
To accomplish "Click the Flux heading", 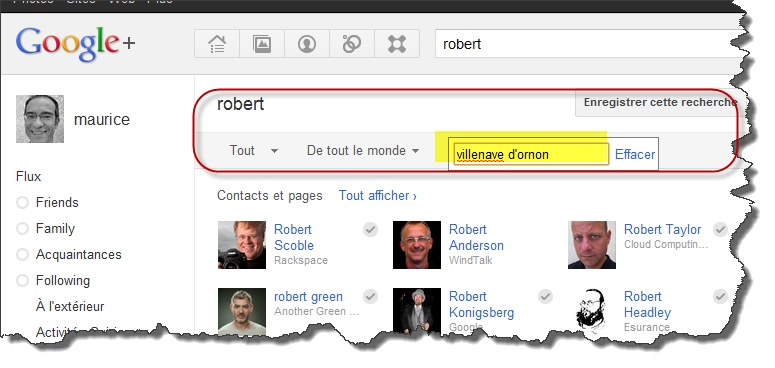I will tap(29, 176).
